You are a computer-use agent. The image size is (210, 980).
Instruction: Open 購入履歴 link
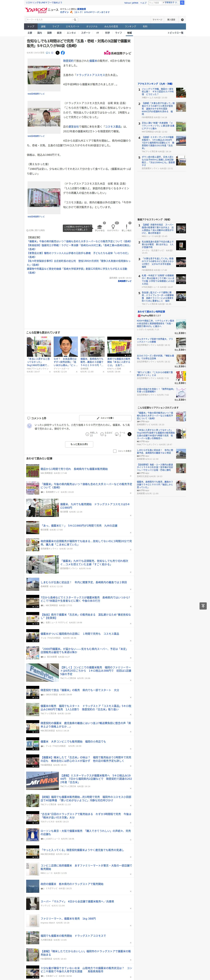171,20
